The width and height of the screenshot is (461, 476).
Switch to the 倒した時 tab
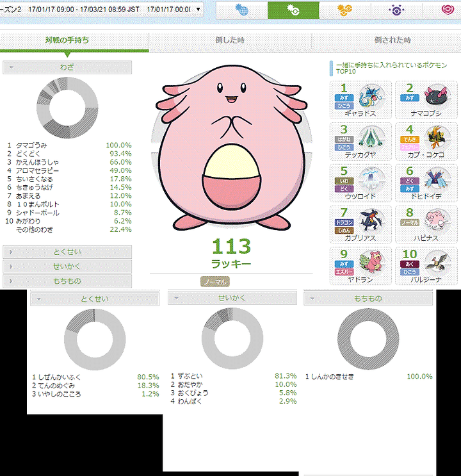(x=230, y=40)
